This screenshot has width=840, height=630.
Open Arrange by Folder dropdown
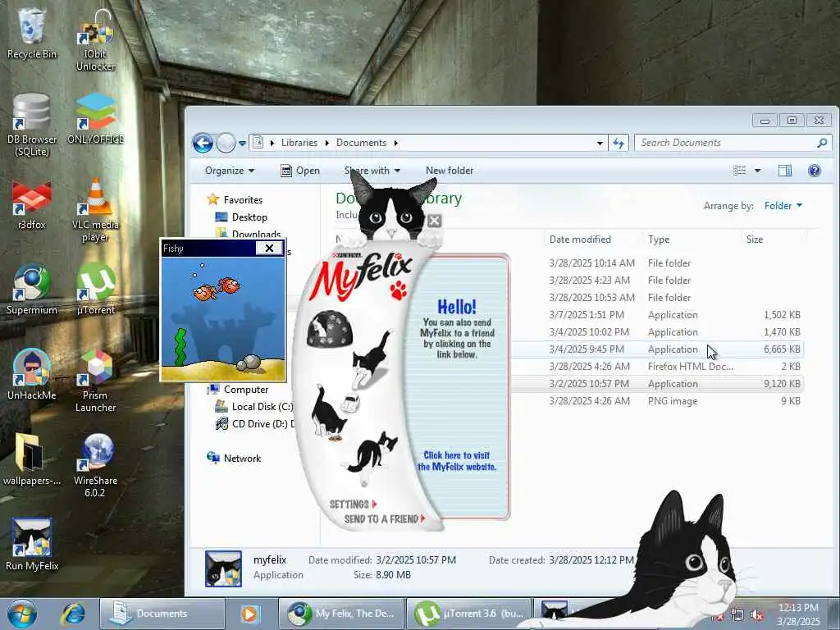pyautogui.click(x=783, y=206)
